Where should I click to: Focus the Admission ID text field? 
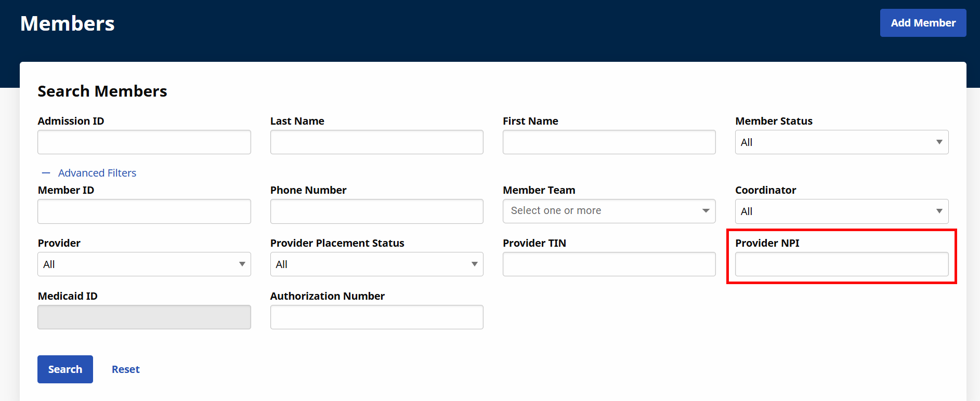pos(144,142)
